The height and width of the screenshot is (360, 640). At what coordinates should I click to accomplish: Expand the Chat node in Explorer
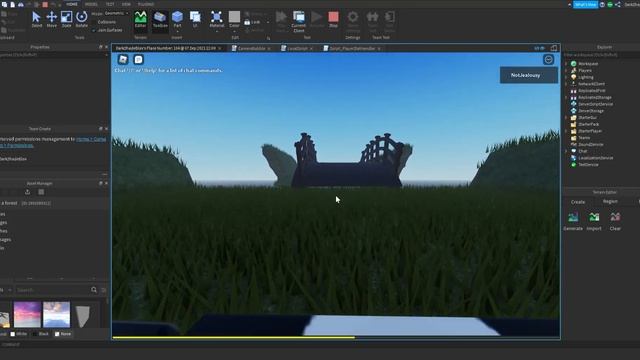(566, 151)
